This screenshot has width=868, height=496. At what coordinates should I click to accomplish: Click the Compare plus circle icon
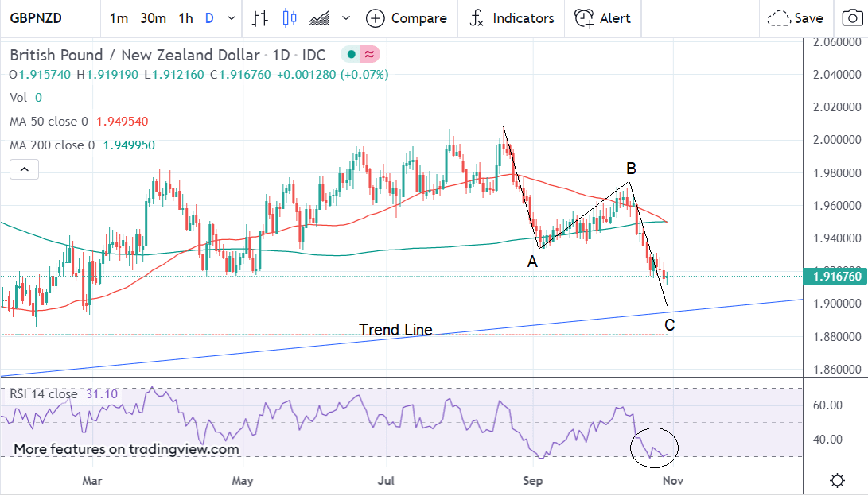point(375,18)
